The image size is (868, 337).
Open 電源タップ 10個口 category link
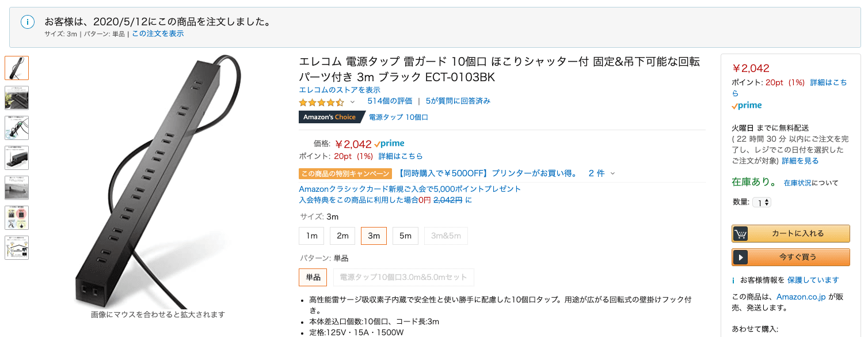398,117
